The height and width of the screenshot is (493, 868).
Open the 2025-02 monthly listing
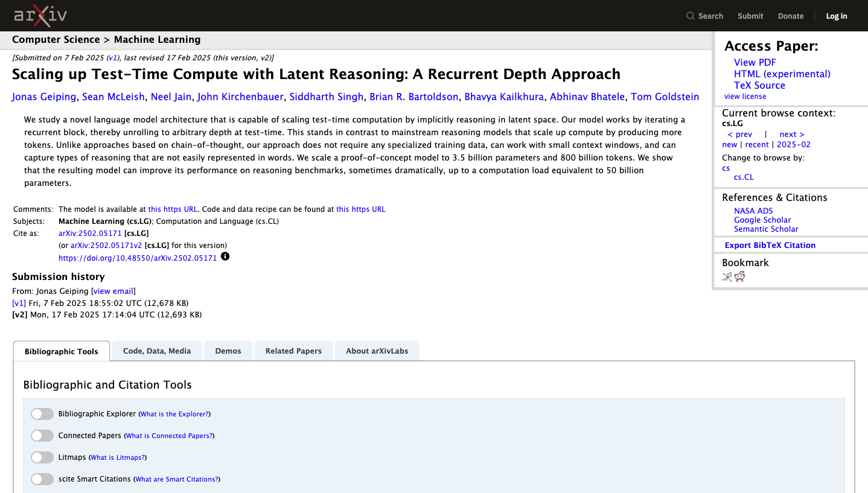click(x=794, y=145)
